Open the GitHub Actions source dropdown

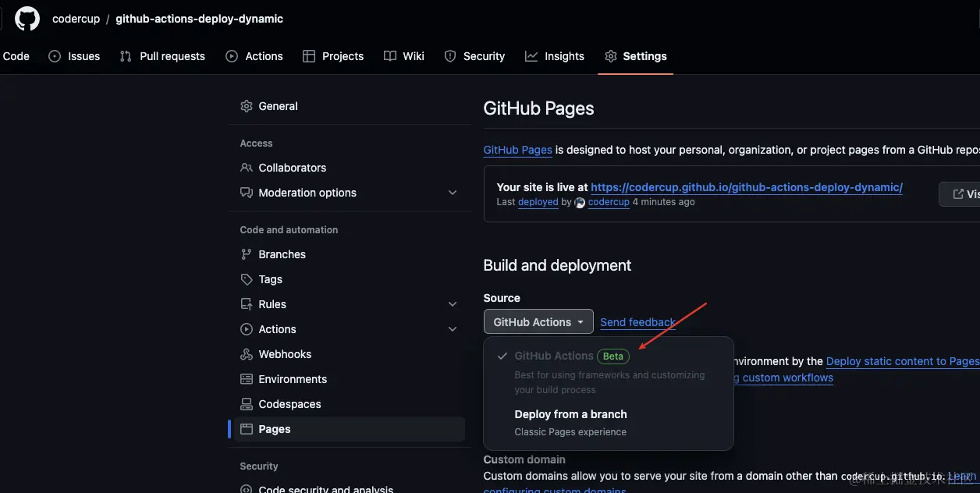[x=538, y=322]
